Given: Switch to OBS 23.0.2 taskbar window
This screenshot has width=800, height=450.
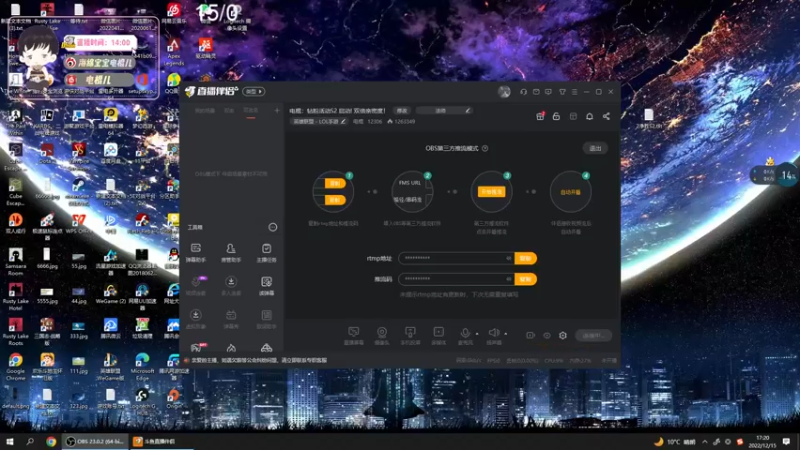Looking at the screenshot, I should [95, 441].
